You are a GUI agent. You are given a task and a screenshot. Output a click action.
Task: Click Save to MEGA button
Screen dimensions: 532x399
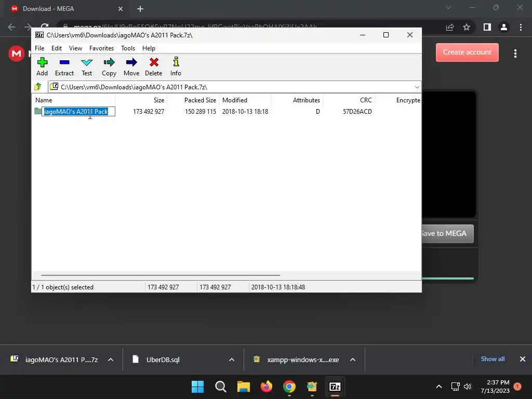pos(447,233)
